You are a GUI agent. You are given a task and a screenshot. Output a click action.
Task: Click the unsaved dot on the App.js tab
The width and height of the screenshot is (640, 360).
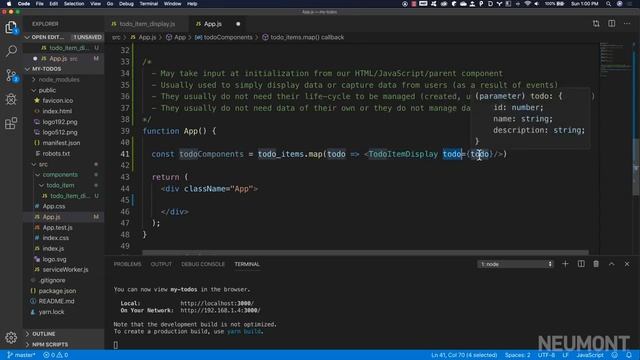pos(238,24)
